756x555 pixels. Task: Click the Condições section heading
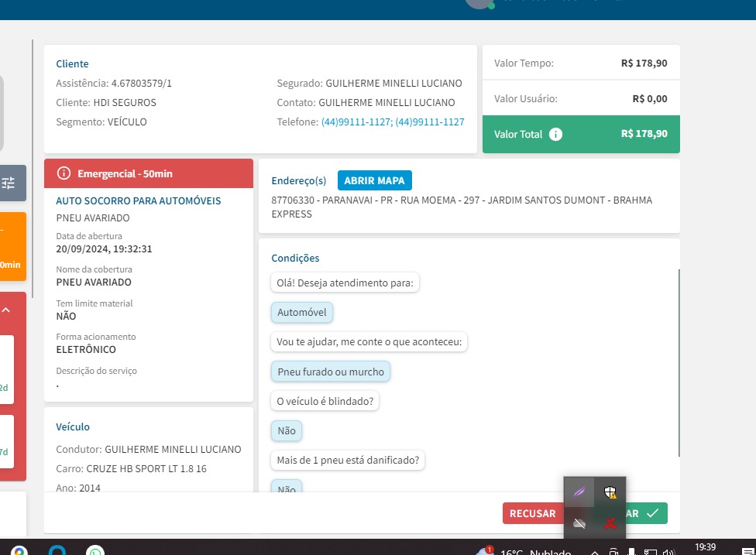tap(295, 259)
